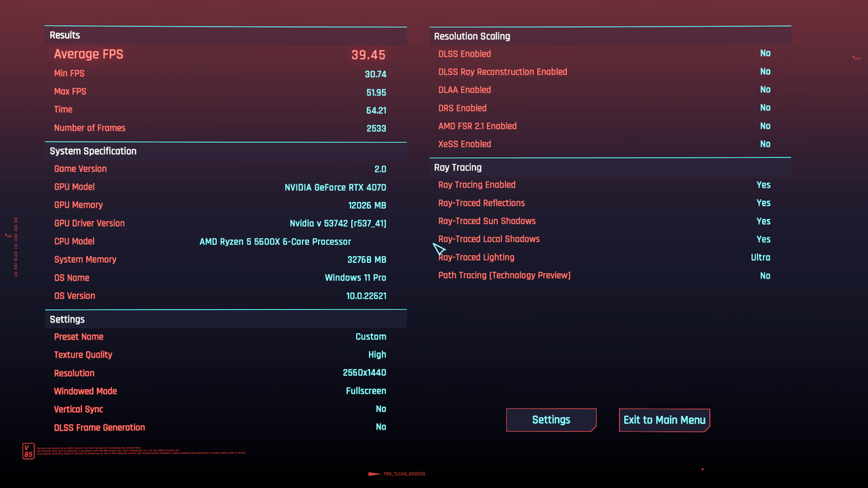Click the System Specification header
This screenshot has width=868, height=488.
[x=226, y=151]
